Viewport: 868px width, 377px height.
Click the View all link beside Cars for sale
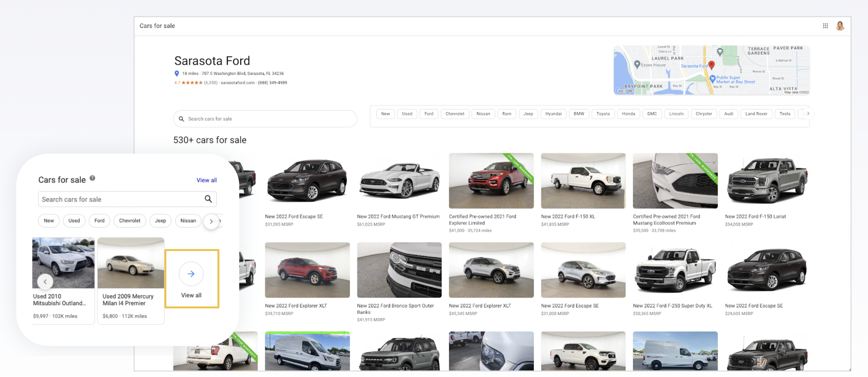click(x=206, y=180)
